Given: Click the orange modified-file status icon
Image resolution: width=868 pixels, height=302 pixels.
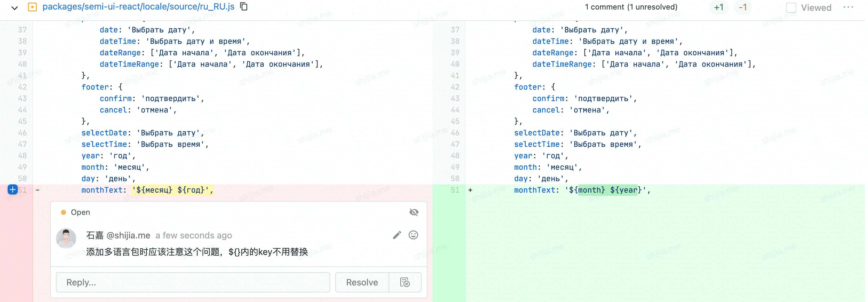Looking at the screenshot, I should pos(32,7).
